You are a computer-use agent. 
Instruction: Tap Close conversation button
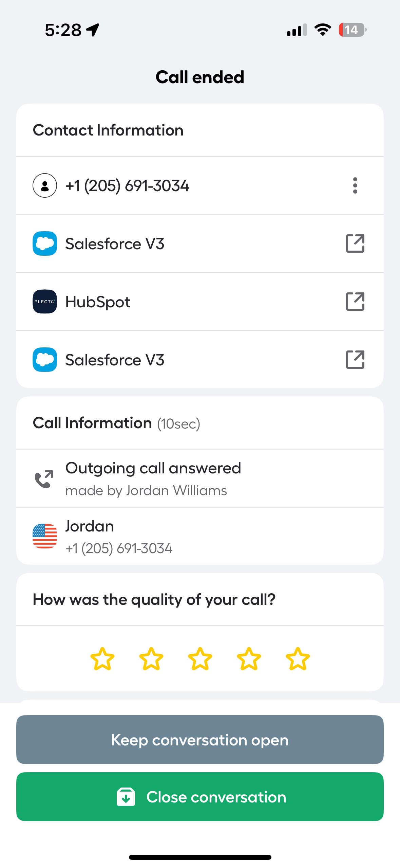(200, 797)
